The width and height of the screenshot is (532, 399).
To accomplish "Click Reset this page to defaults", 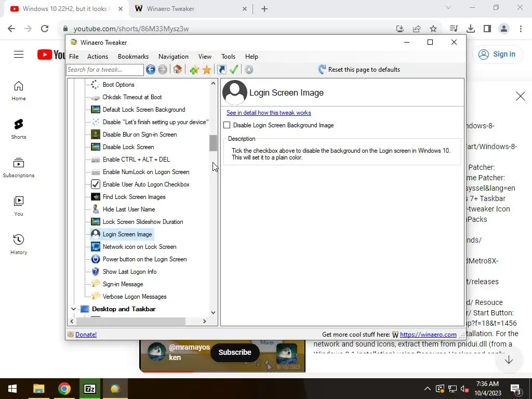I will point(359,70).
